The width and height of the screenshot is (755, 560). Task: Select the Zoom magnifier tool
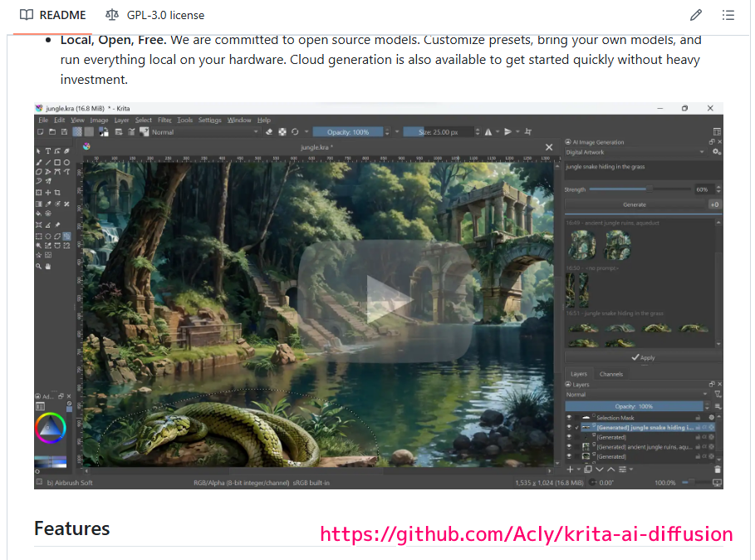[x=39, y=266]
